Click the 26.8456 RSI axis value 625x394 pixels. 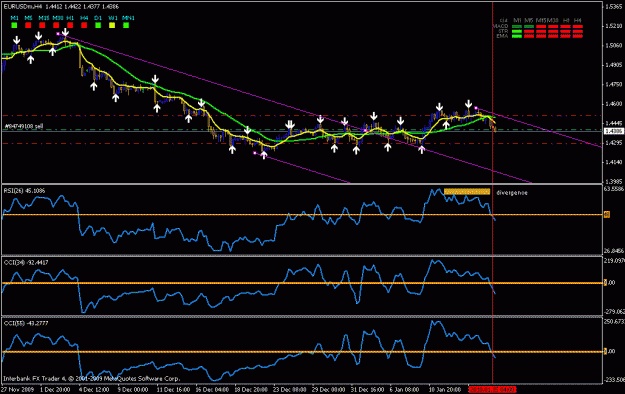coord(614,251)
